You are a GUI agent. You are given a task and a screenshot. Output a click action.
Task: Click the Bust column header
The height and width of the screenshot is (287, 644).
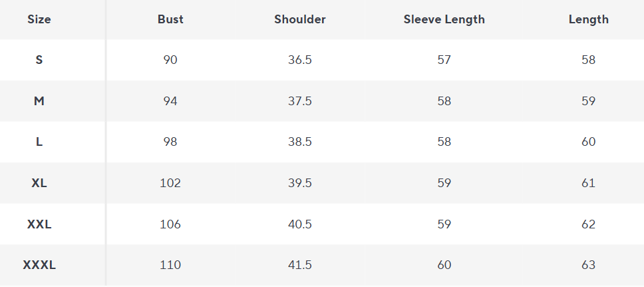(170, 19)
